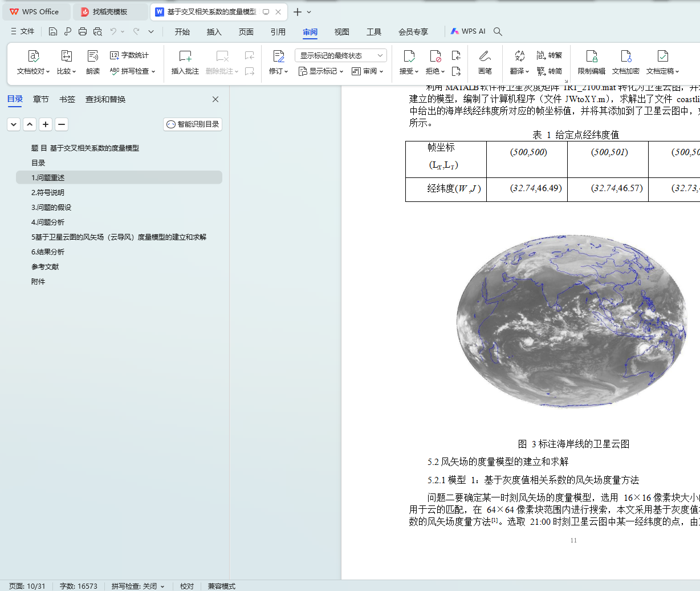The width and height of the screenshot is (700, 591).
Task: Click 字数: 16573 in status bar
Action: [x=79, y=586]
